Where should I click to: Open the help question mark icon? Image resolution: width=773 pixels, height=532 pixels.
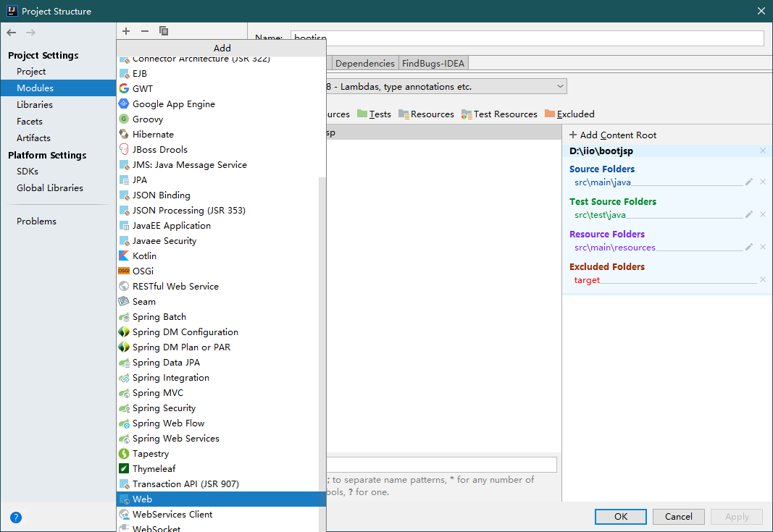(16, 518)
